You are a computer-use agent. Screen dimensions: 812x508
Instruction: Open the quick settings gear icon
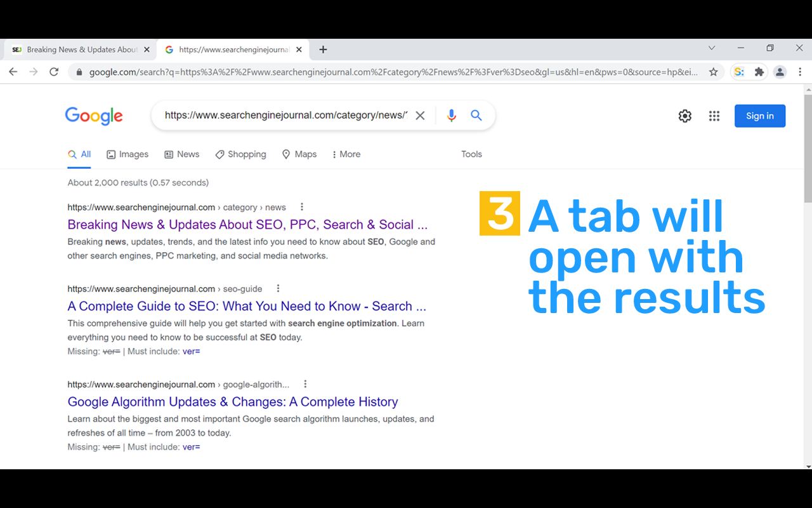click(x=684, y=116)
